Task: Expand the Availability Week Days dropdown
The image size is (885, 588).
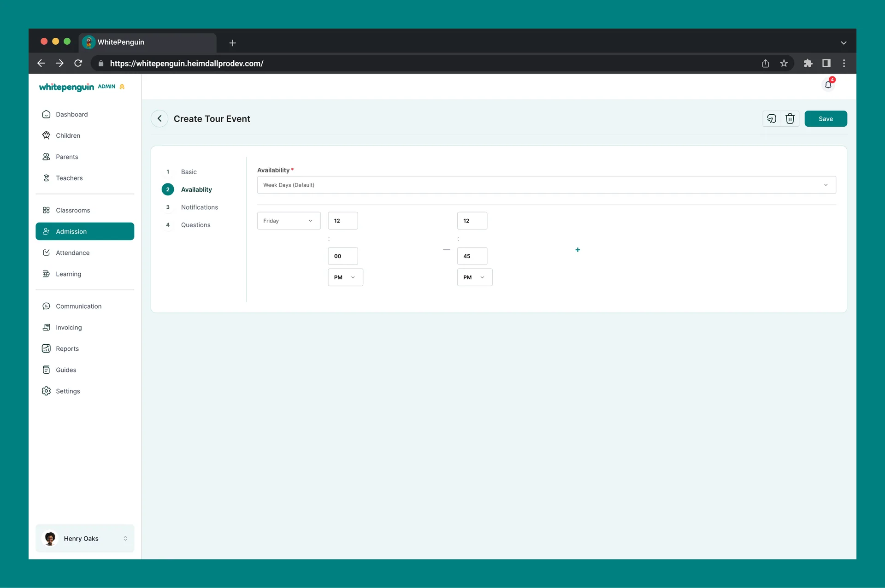Action: [x=546, y=185]
